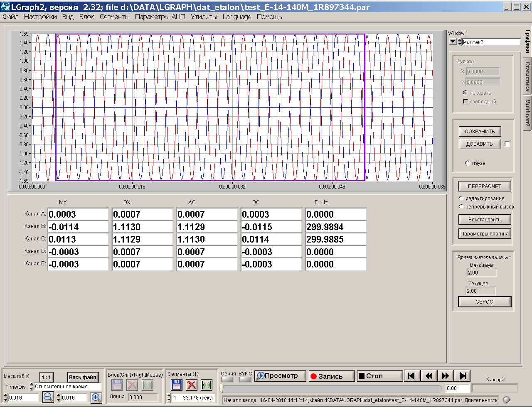Enable the 'непрерывный вызов' radio option

click(461, 206)
